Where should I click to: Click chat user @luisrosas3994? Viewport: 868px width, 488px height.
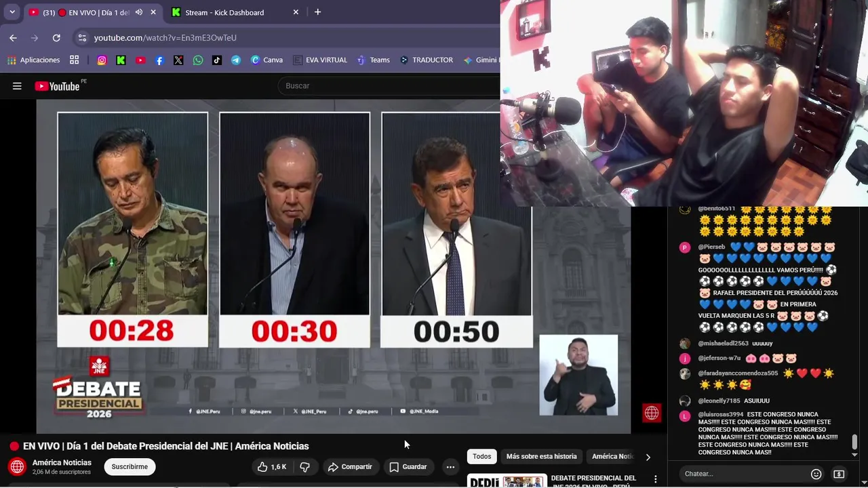(x=720, y=414)
